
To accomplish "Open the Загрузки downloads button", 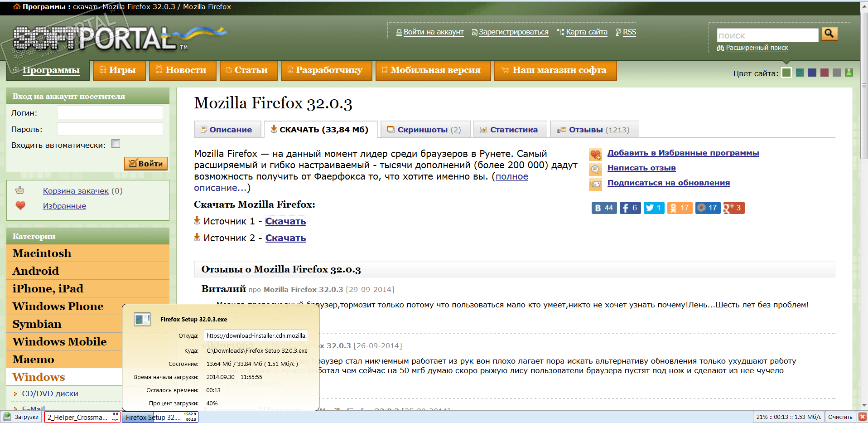I will (22, 417).
